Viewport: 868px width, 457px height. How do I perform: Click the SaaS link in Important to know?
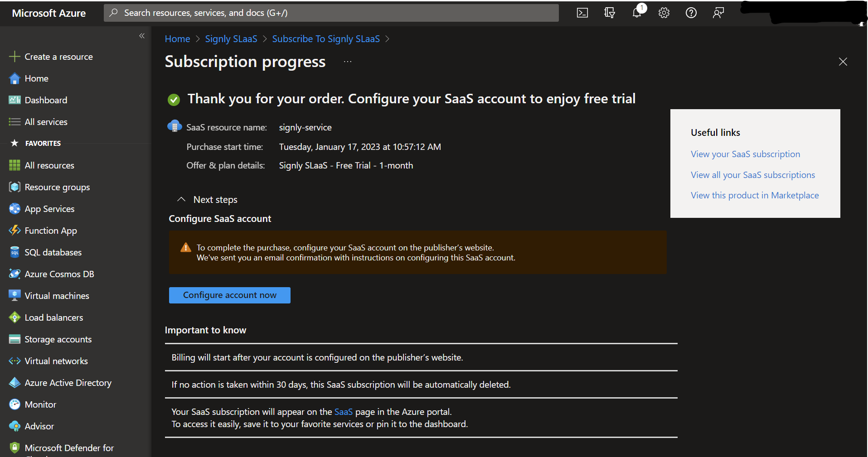click(x=343, y=412)
